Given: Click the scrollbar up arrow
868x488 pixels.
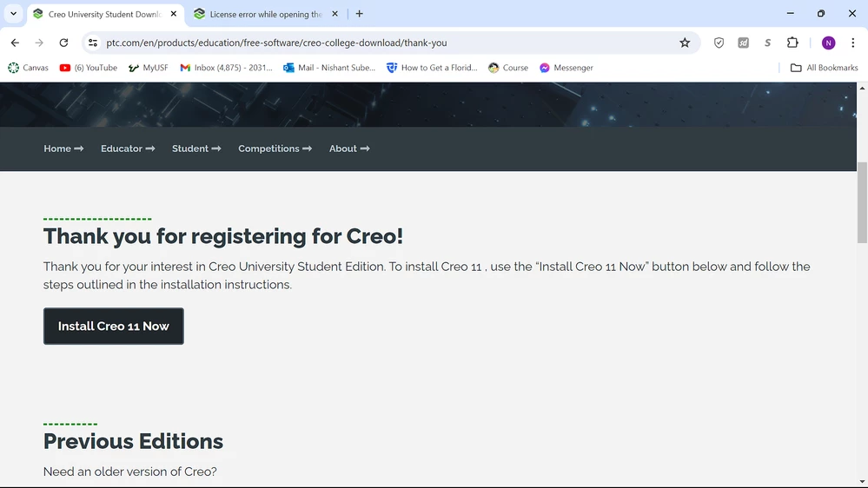Looking at the screenshot, I should point(862,88).
